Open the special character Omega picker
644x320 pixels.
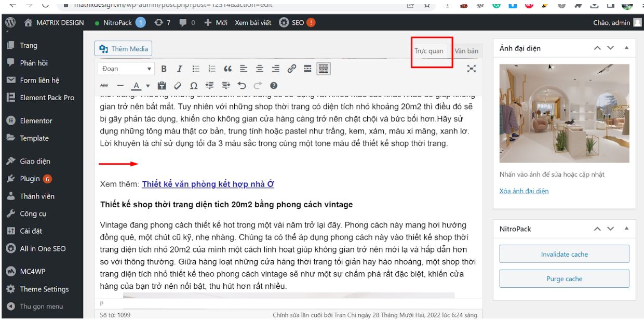(193, 86)
